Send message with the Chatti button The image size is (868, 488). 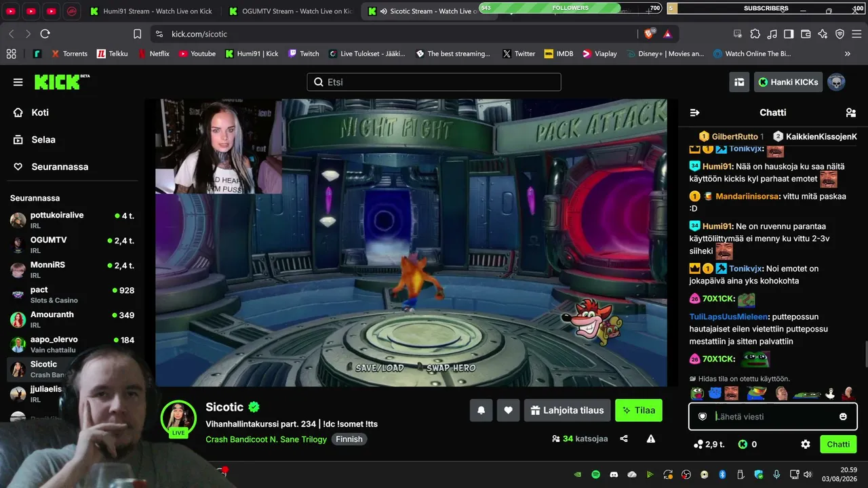(x=838, y=445)
